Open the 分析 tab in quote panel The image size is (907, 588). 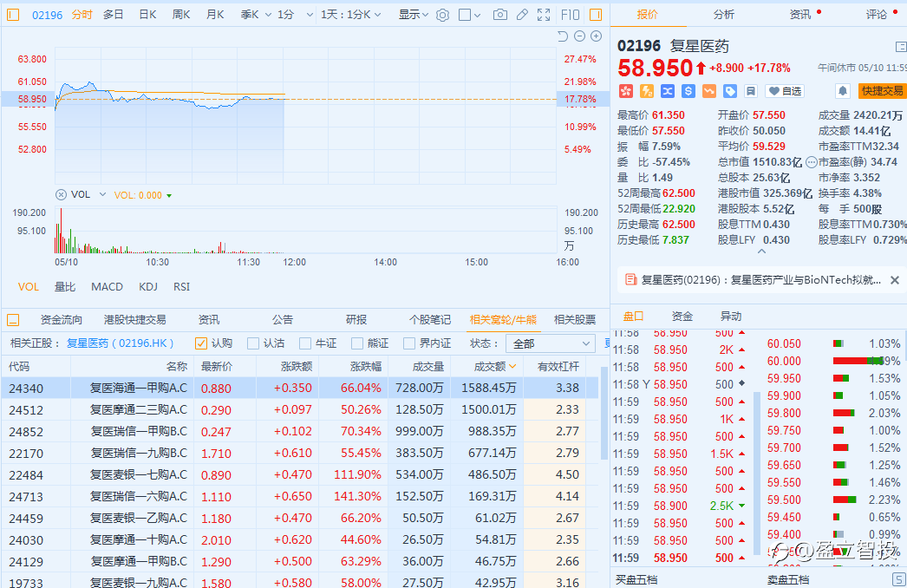coord(724,15)
